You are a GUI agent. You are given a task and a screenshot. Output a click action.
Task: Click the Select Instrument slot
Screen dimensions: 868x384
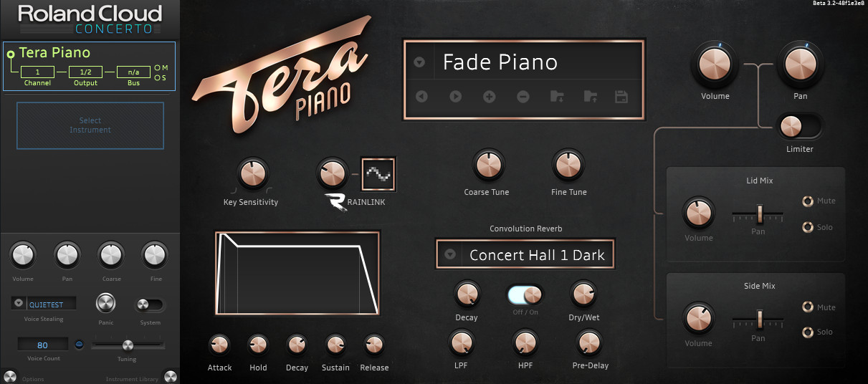coord(90,125)
